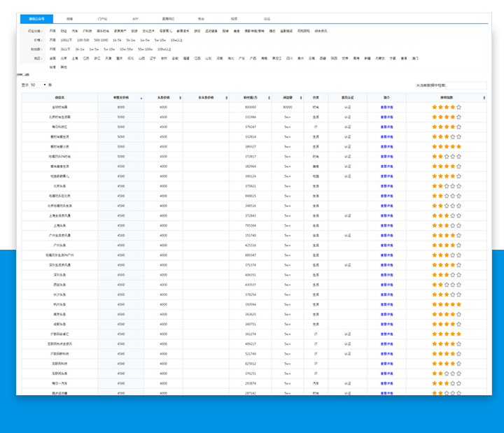Filter price by 100以下 option
Image resolution: width=504 pixels, height=433 pixels.
coord(66,41)
